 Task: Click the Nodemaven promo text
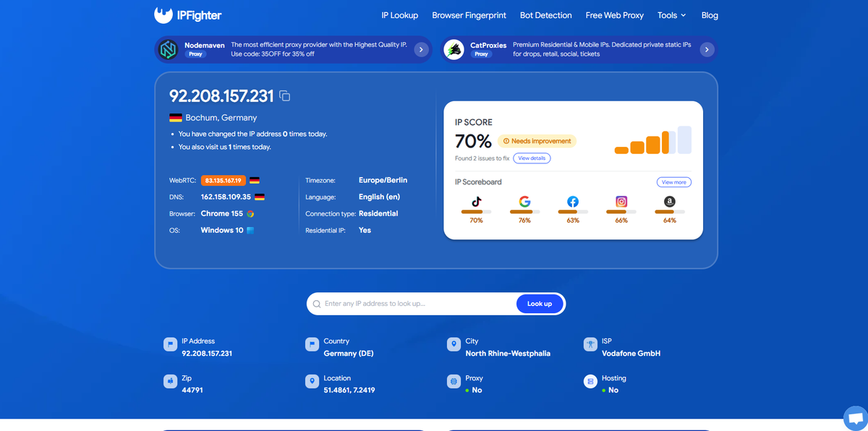click(318, 49)
